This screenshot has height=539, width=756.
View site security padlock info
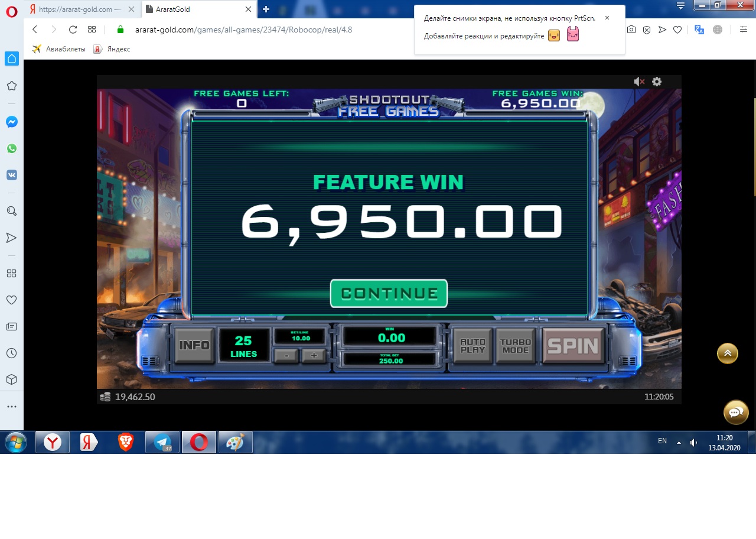[x=120, y=30]
